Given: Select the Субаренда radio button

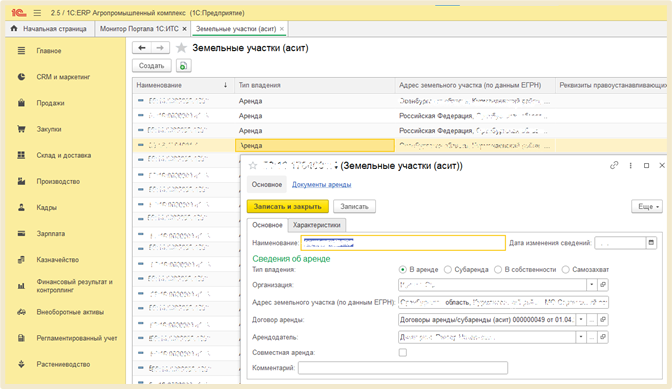Looking at the screenshot, I should click(448, 269).
